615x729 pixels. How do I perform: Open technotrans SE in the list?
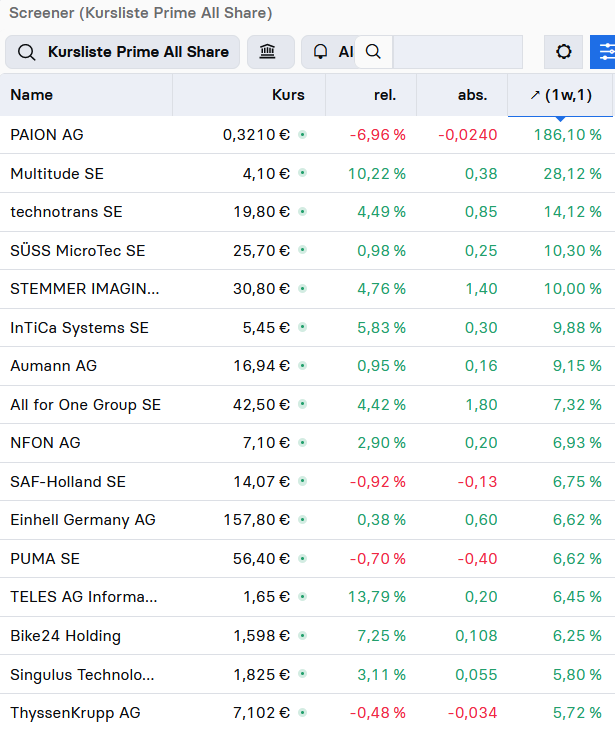click(x=66, y=212)
